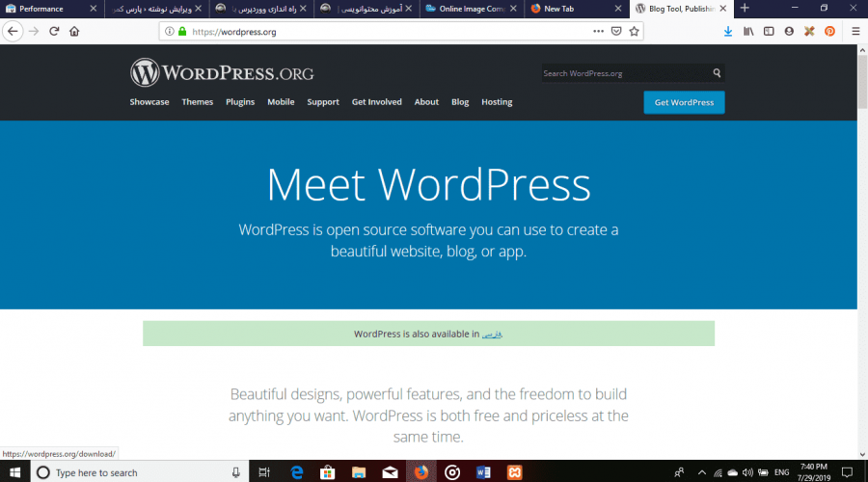Open the About menu item
This screenshot has width=868, height=482.
click(426, 102)
